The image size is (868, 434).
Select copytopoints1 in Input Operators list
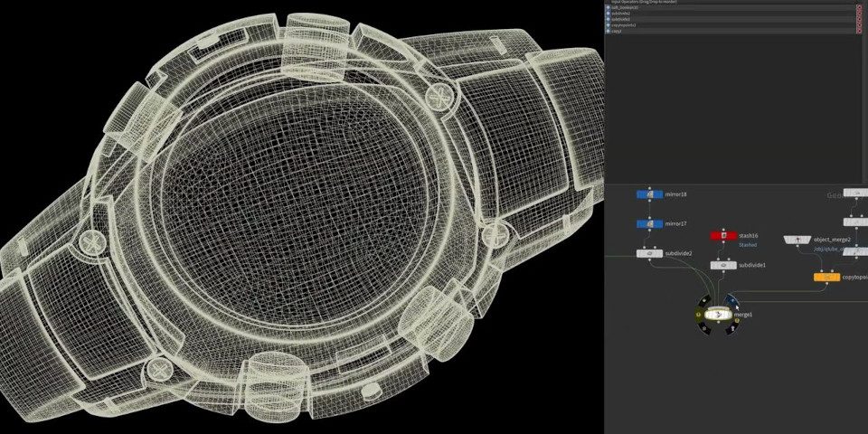(624, 25)
